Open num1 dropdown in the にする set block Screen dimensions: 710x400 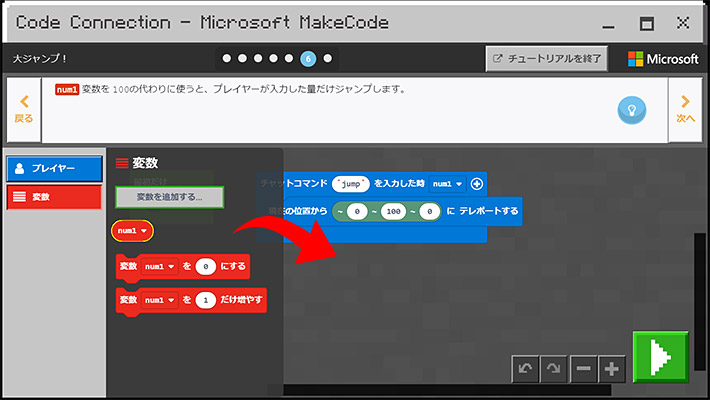pos(160,267)
